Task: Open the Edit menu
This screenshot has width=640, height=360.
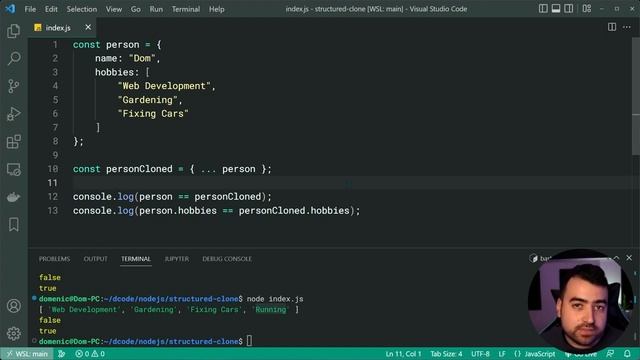Action: pyautogui.click(x=51, y=9)
